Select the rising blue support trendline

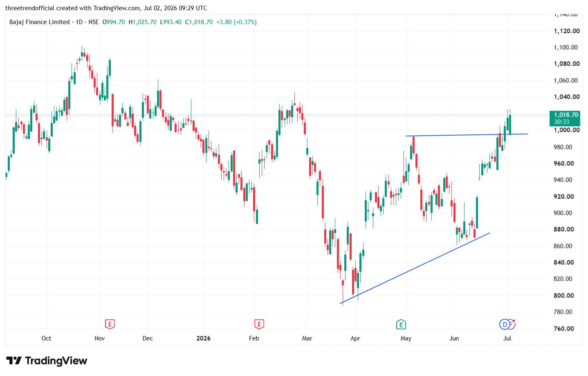pyautogui.click(x=415, y=268)
